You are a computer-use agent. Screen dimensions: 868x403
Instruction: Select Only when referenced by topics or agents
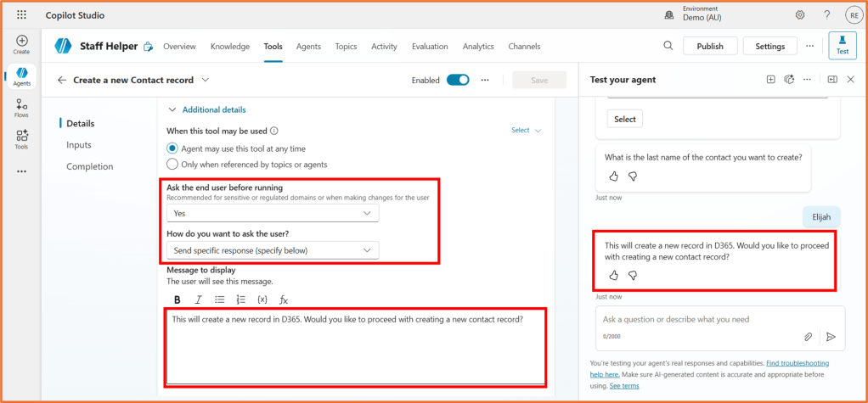coord(172,165)
